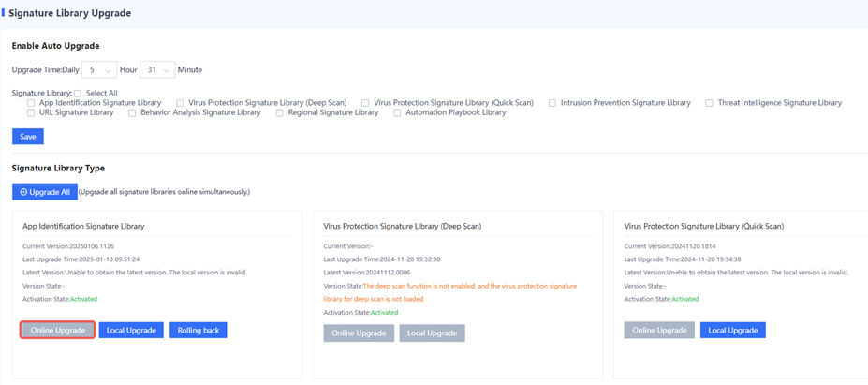Check the Select All checkbox
Screen dimensions: 868x385
(78, 93)
